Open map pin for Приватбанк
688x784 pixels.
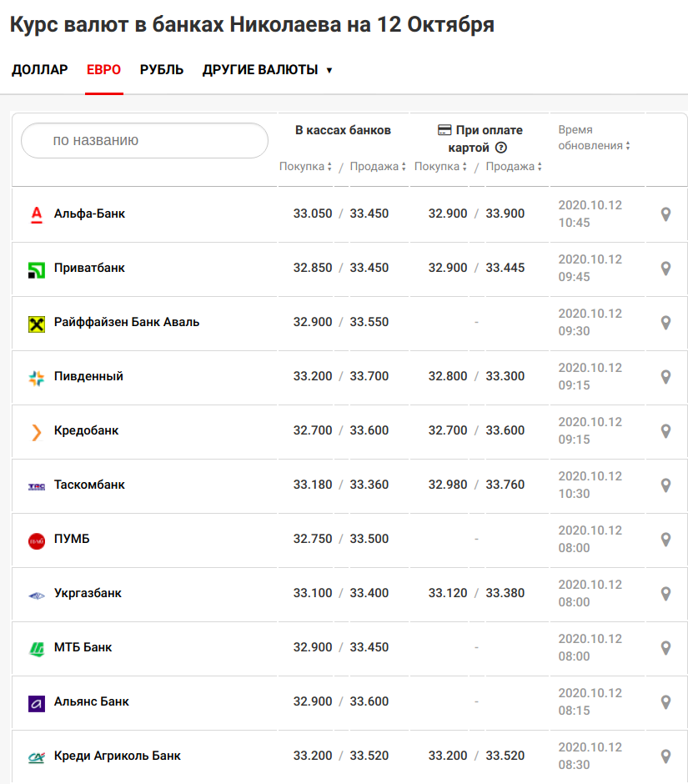(665, 269)
